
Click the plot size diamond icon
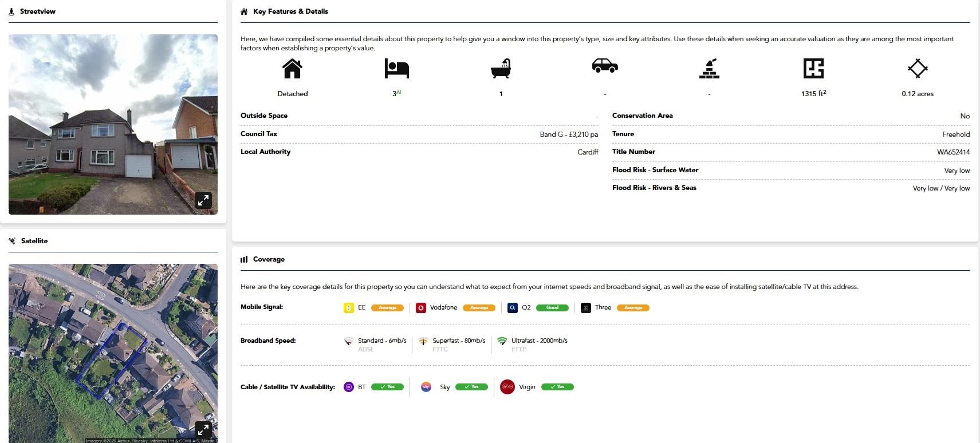point(918,69)
